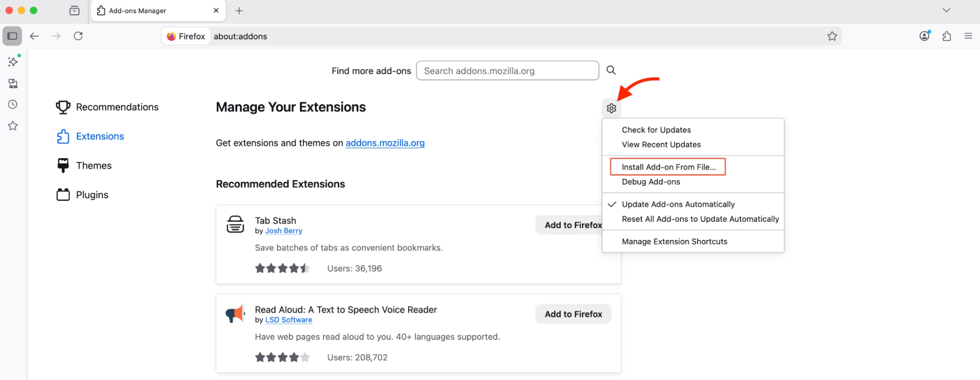Click the 'Recommended Extensions' heading
Screen dimensions: 980x380
280,184
